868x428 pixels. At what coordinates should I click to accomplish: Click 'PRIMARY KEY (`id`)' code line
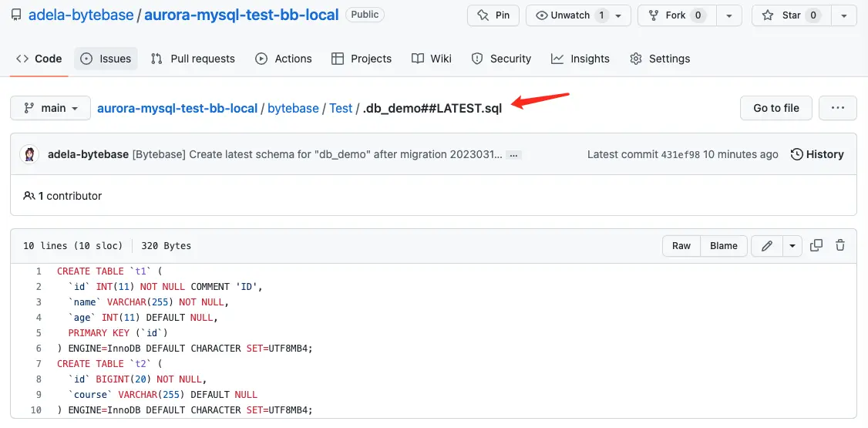tap(117, 333)
